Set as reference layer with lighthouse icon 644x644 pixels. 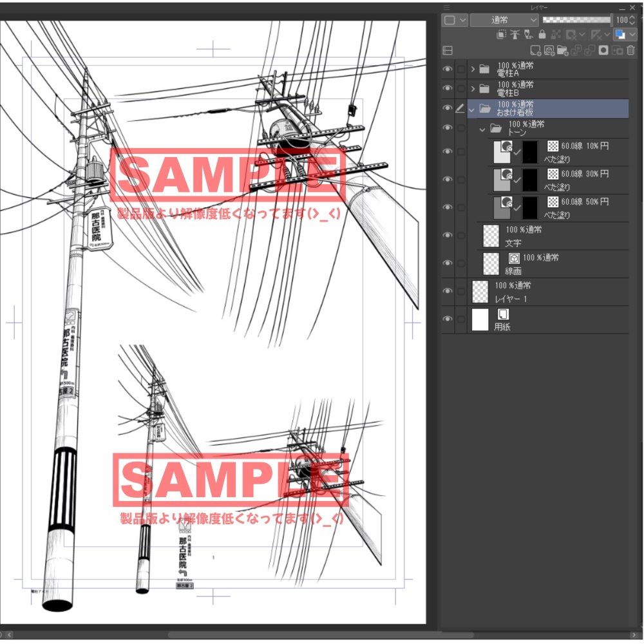pos(515,35)
